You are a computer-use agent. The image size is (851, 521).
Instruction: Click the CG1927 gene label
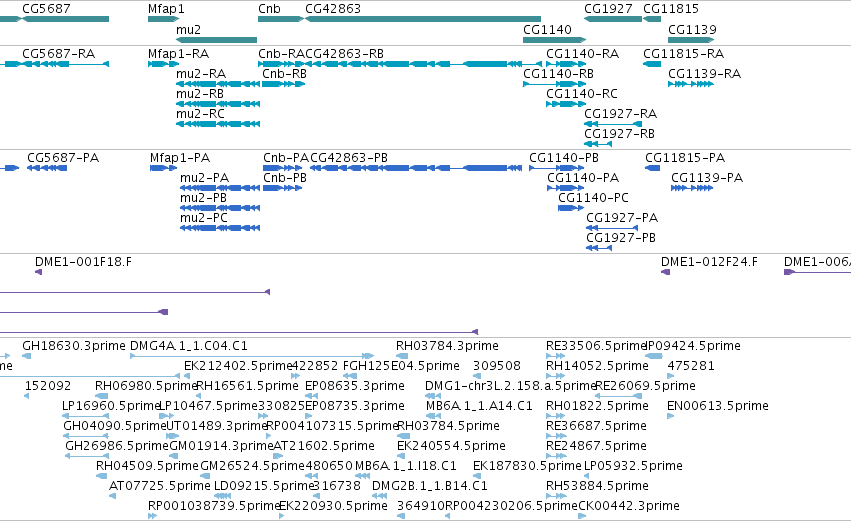click(608, 9)
